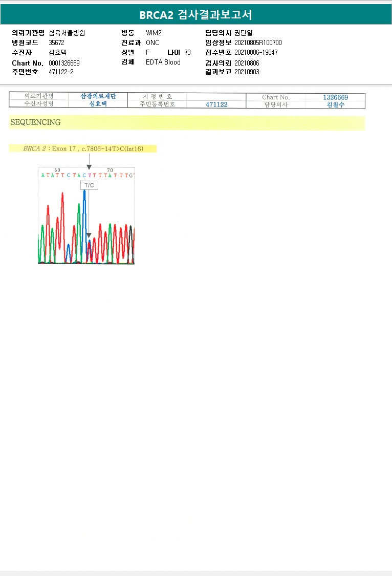Select hospital code value 35672
The height and width of the screenshot is (576, 392).
pos(56,42)
